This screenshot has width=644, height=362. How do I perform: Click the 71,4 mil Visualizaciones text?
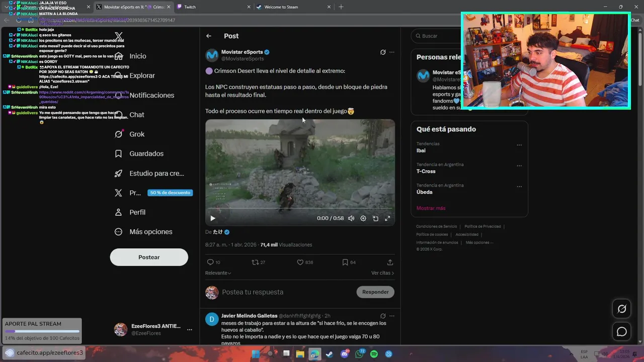point(286,245)
